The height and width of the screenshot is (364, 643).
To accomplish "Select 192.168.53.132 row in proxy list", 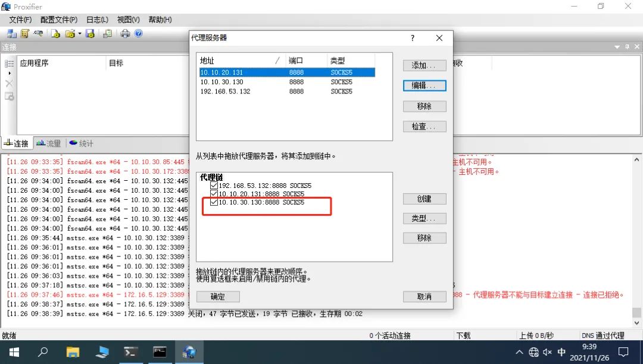I will pyautogui.click(x=287, y=92).
